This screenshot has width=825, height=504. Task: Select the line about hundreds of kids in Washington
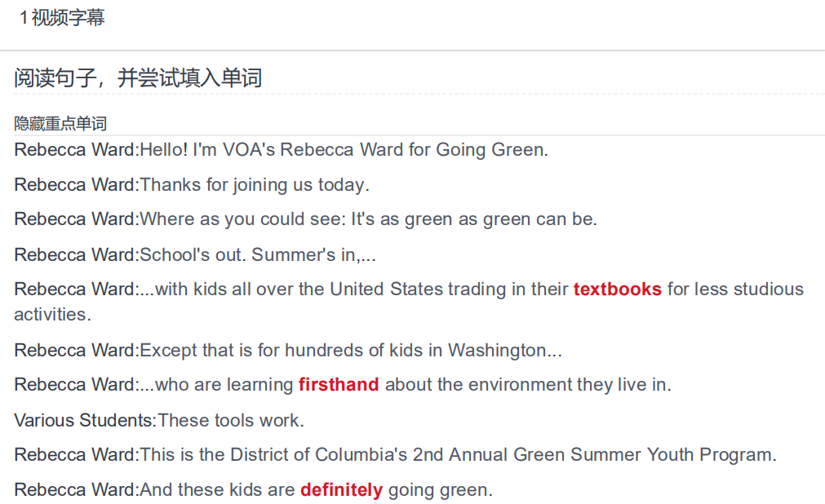288,351
